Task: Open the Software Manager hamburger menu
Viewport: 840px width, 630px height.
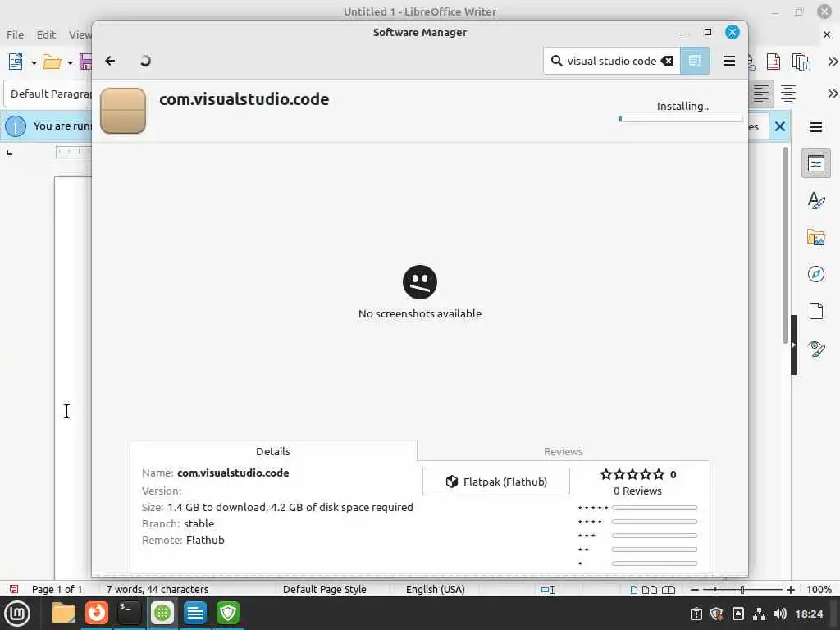Action: (x=729, y=61)
